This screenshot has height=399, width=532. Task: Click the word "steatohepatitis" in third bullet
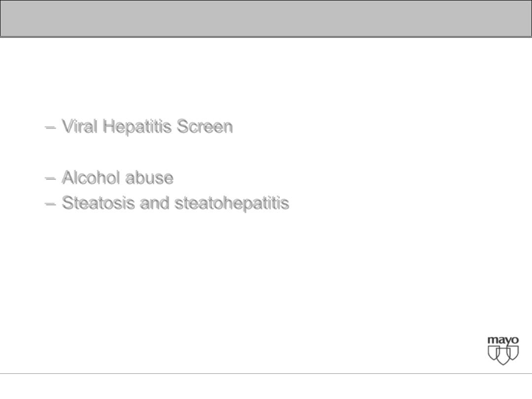232,204
